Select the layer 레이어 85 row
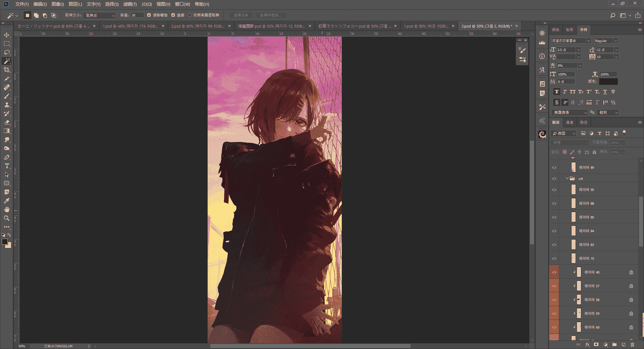 pos(593,217)
